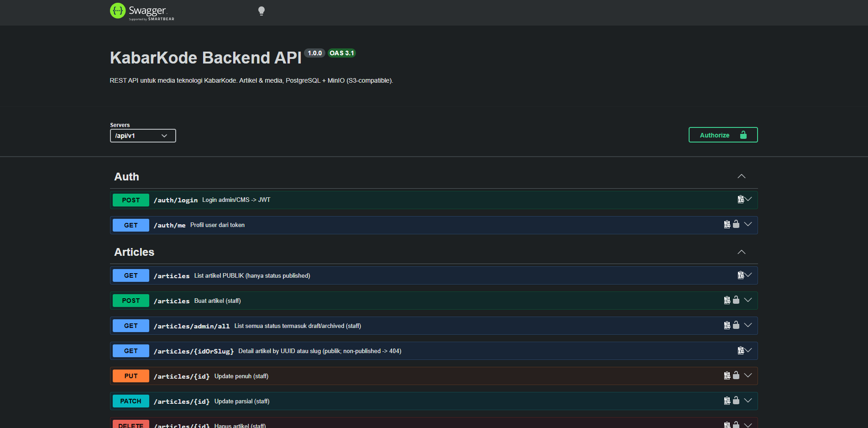The image size is (868, 428).
Task: Click 'Login admin/CMS -> JWT' description
Action: 236,200
